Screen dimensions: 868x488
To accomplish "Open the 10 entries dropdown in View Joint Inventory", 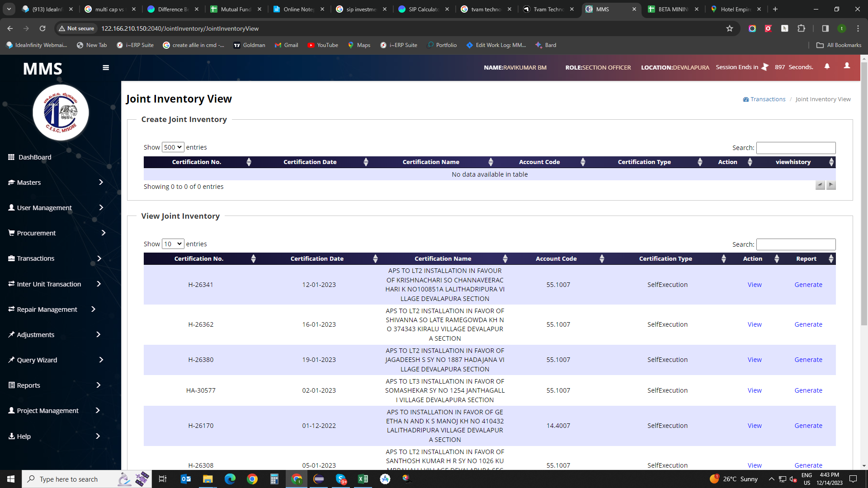I will point(173,244).
